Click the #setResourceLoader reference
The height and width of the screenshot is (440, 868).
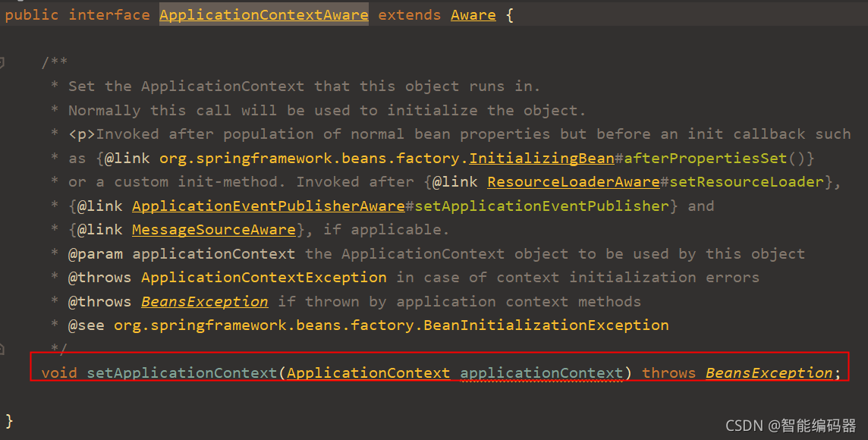point(742,182)
